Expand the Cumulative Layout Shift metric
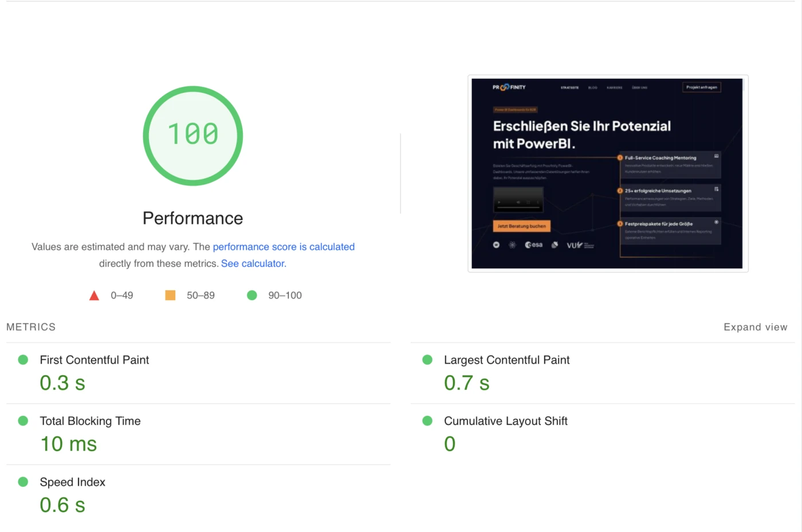 [603, 435]
